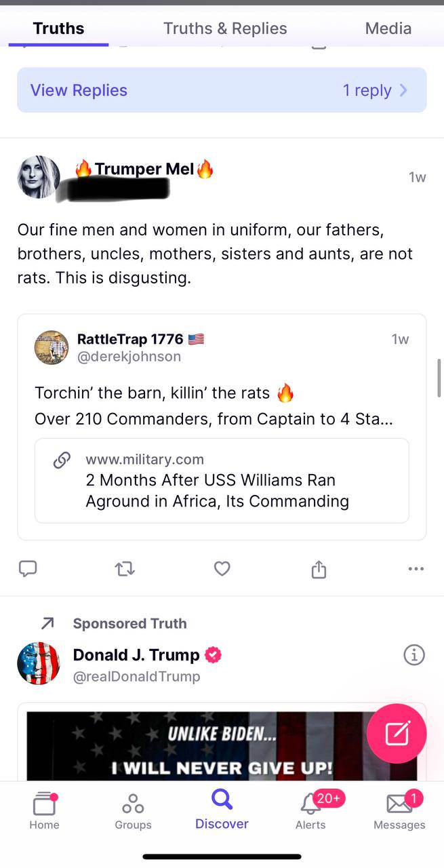Tap the reply comment bubble icon
Image resolution: width=444 pixels, height=868 pixels.
tap(28, 569)
